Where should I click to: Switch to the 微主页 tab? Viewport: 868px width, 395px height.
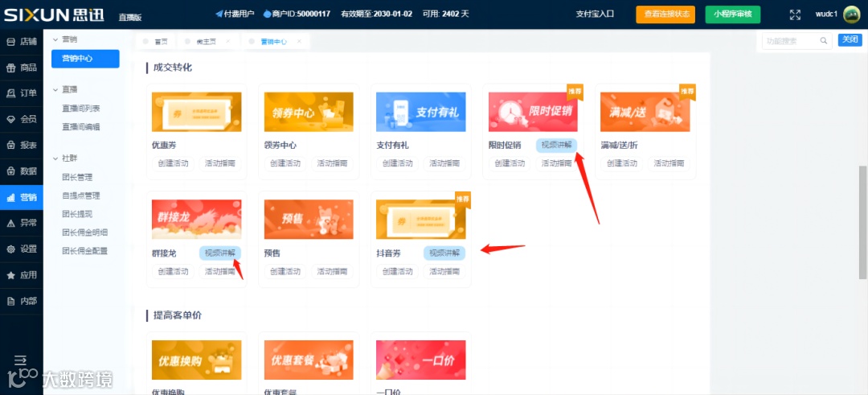(x=206, y=42)
